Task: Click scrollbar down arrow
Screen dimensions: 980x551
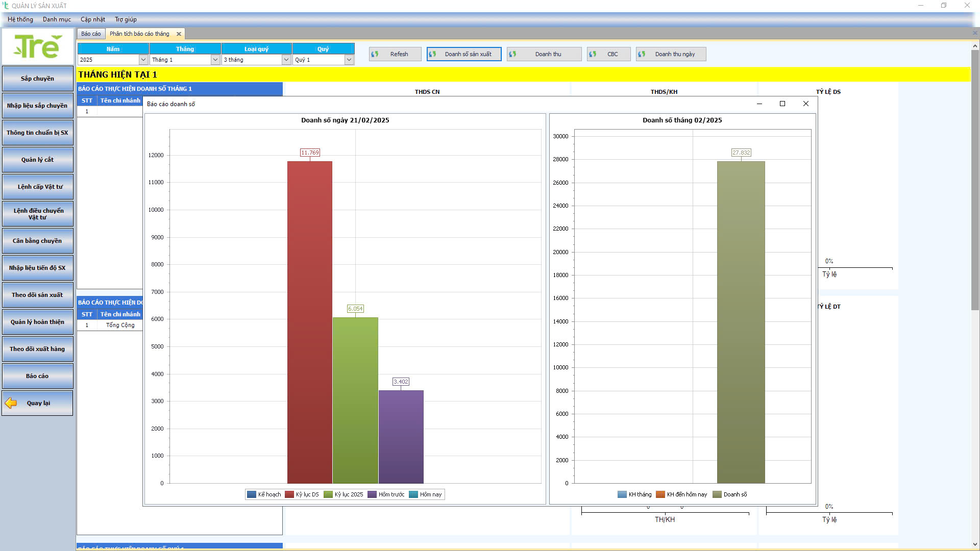Action: [975, 544]
